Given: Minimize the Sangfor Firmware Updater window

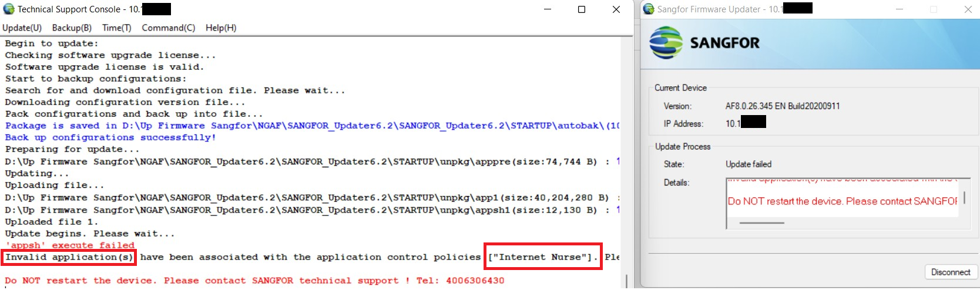Looking at the screenshot, I should [x=900, y=9].
